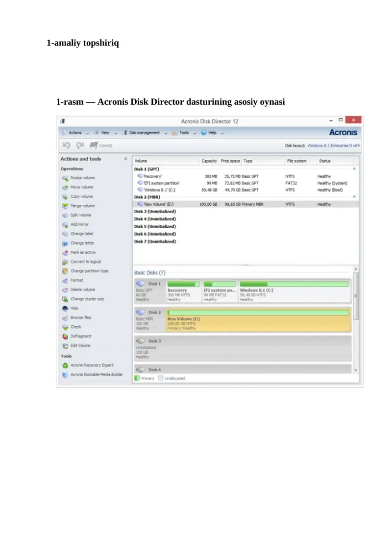The height and width of the screenshot is (554, 392).
Task: Click the Resize volume icon
Action: coord(65,178)
